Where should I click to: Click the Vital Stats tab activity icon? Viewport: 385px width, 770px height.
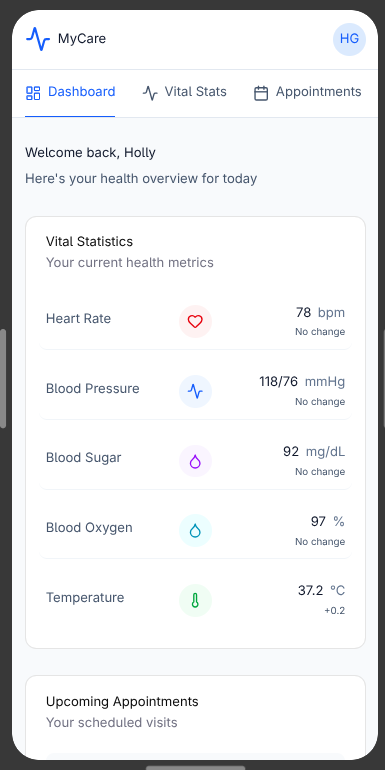click(150, 93)
